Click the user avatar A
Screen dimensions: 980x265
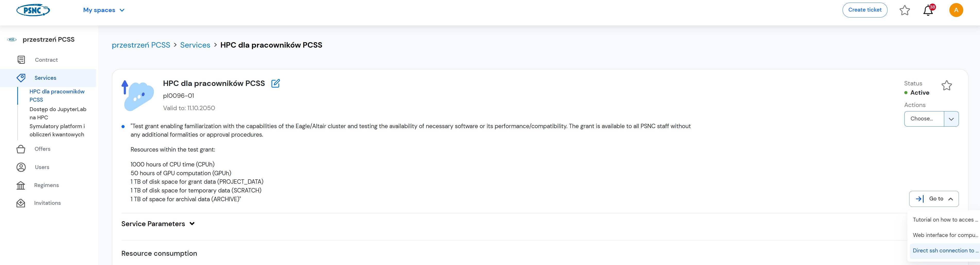956,10
